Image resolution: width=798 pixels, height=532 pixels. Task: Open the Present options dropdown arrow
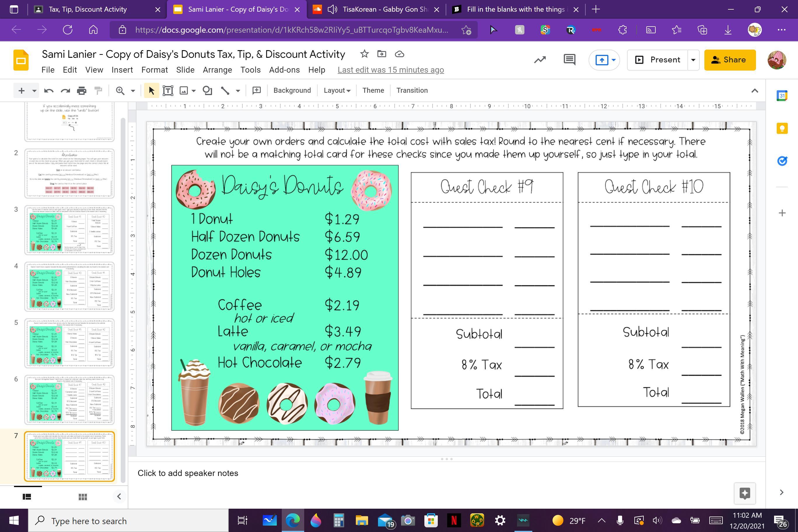click(693, 60)
